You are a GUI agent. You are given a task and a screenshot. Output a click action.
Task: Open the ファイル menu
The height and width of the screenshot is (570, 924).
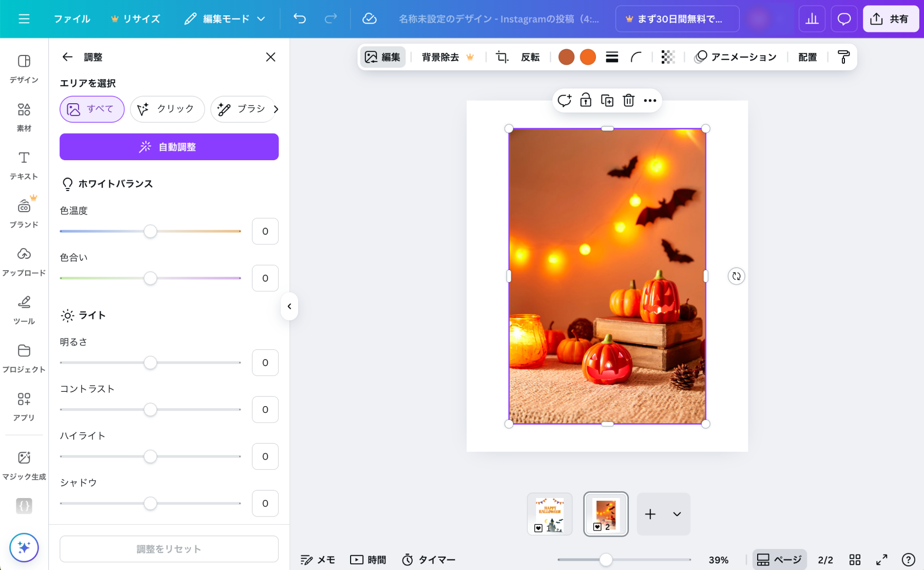click(x=72, y=19)
